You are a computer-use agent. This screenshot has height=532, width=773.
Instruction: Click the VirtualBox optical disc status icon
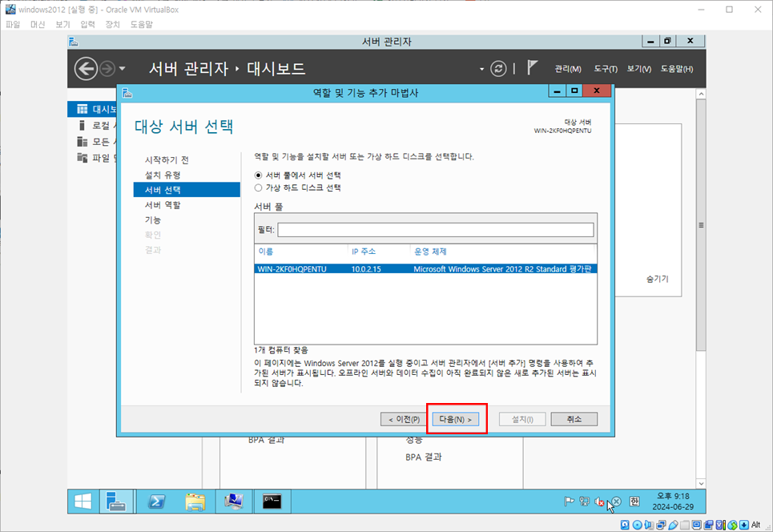[x=637, y=525]
